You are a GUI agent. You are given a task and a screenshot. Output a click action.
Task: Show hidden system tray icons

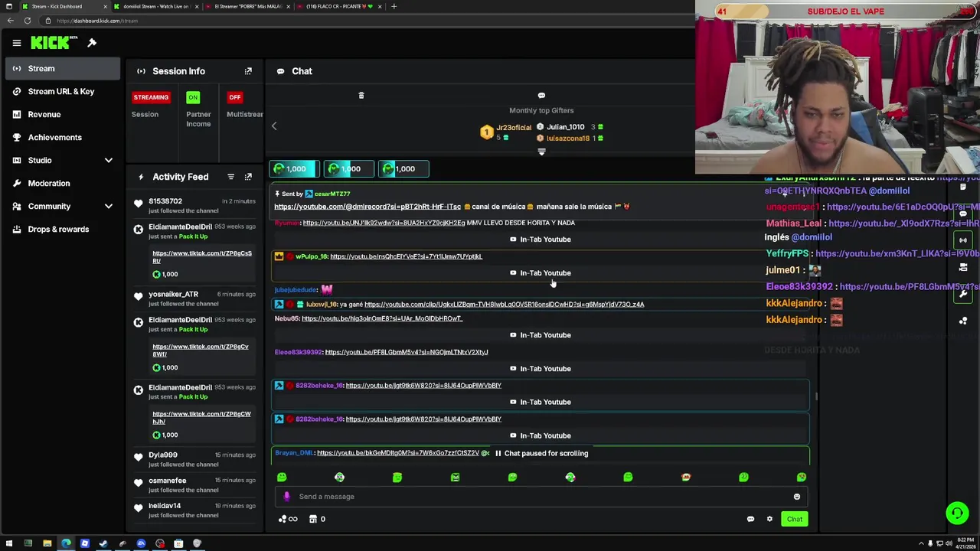click(x=921, y=544)
